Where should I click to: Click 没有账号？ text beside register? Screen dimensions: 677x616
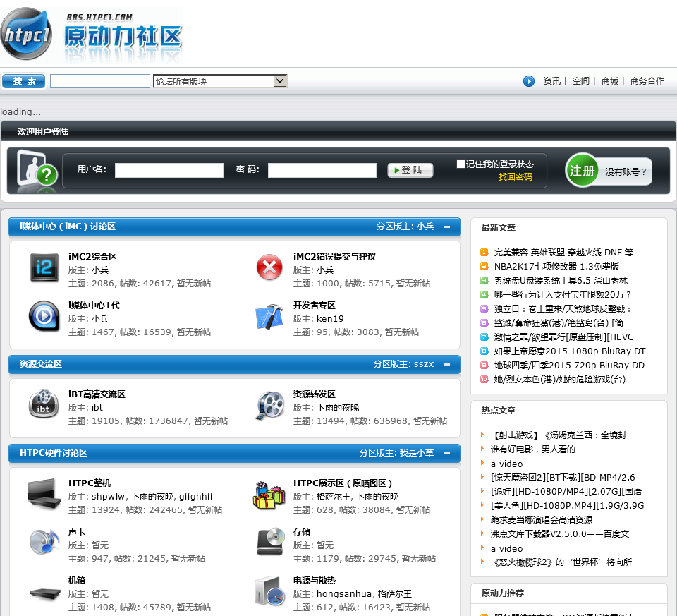click(626, 171)
